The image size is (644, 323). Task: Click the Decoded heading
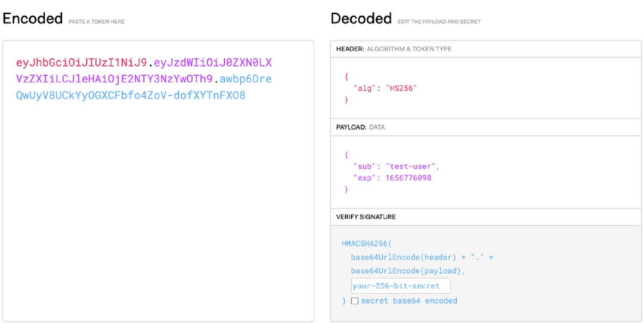361,18
